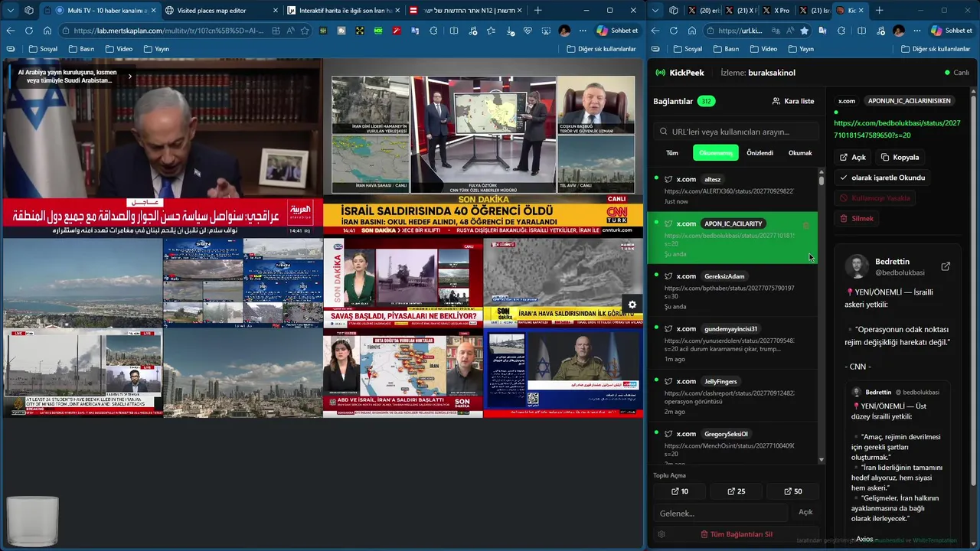Image resolution: width=980 pixels, height=551 pixels.
Task: Click the trash icon on APON_IC_ACILARITY row
Action: (x=805, y=225)
